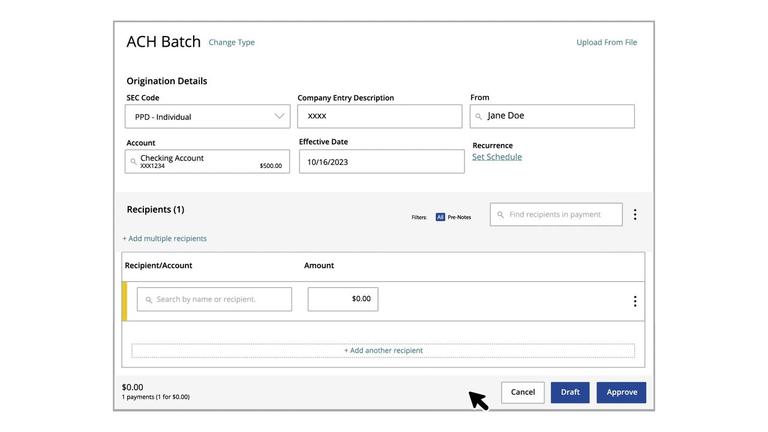This screenshot has width=768, height=432.
Task: Click Add another recipient
Action: pos(383,351)
